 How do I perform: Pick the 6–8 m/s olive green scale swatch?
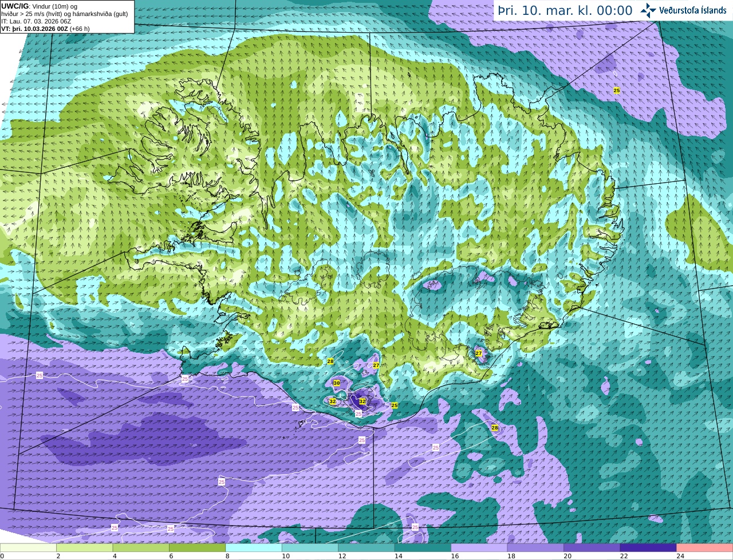pos(197,547)
